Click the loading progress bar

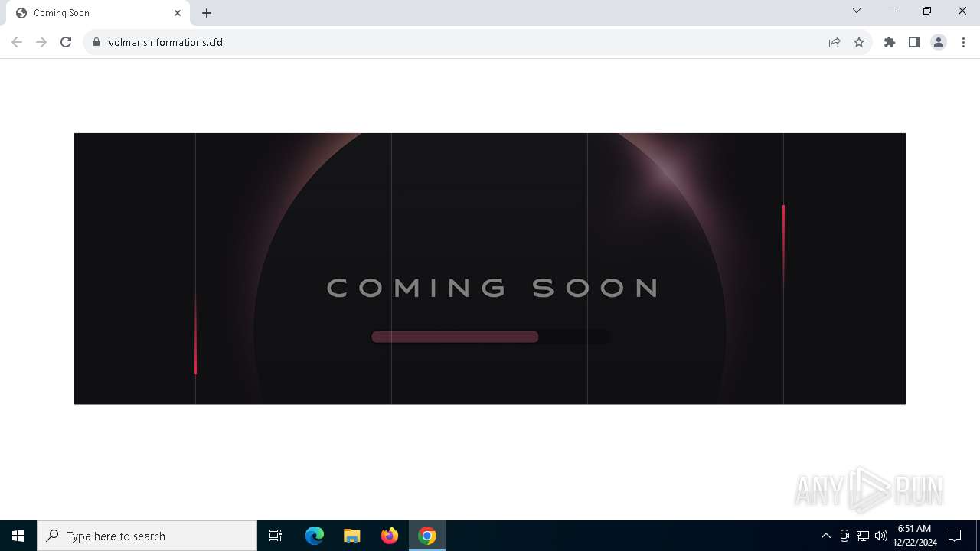(x=491, y=337)
